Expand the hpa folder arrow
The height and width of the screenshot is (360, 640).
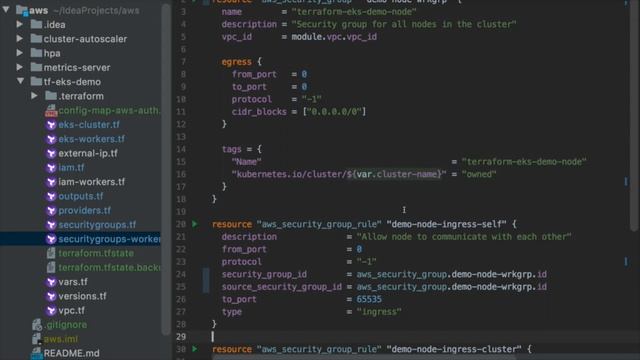click(x=20, y=53)
